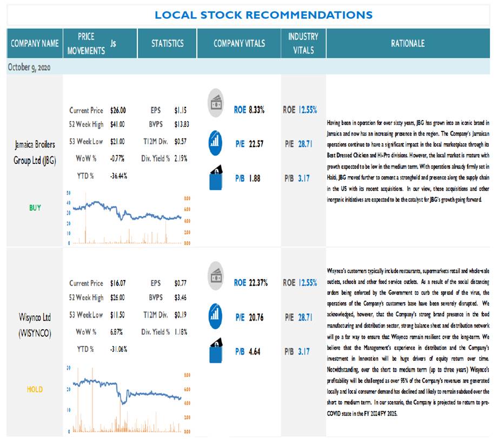Click Wisynco's week low value '$11.50'
504x439 pixels.
[x=117, y=315]
